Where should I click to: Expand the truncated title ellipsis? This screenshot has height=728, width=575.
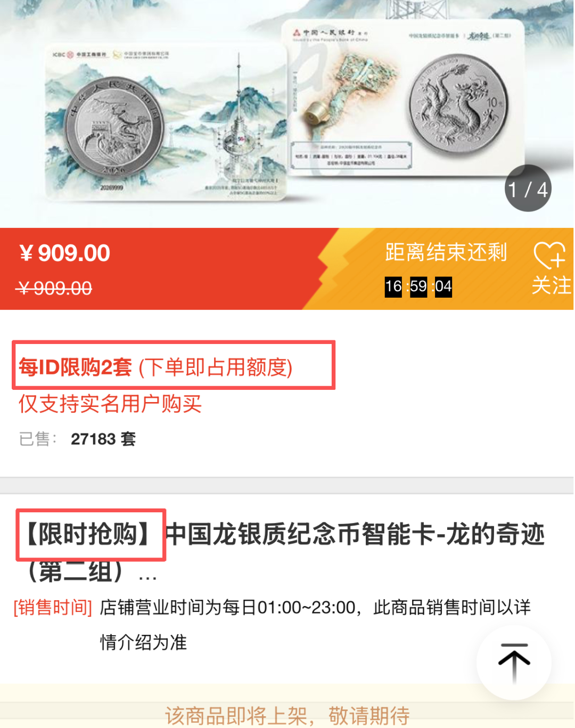tap(147, 575)
